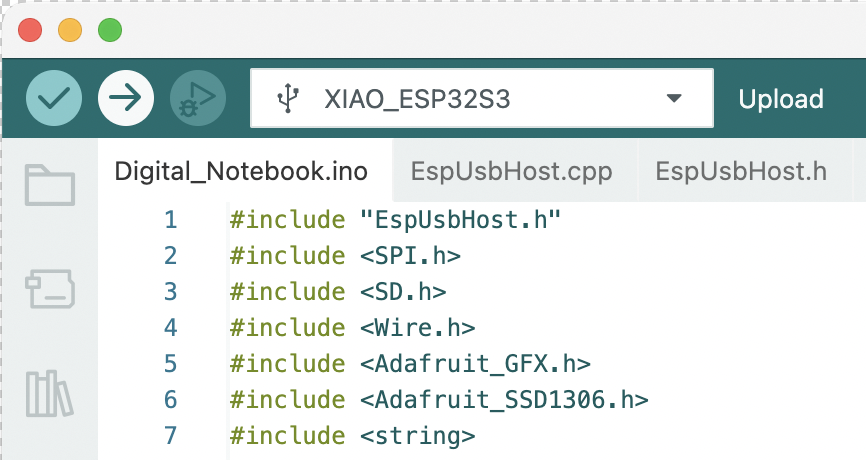This screenshot has width=866, height=460.
Task: Open the Boards Manager panel
Action: pyautogui.click(x=49, y=289)
